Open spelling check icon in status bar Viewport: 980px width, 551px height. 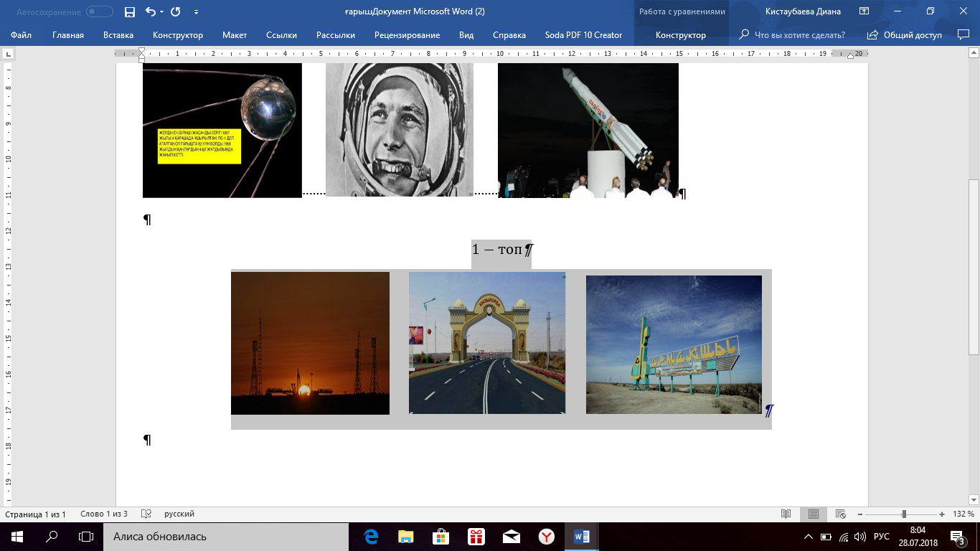[x=146, y=514]
